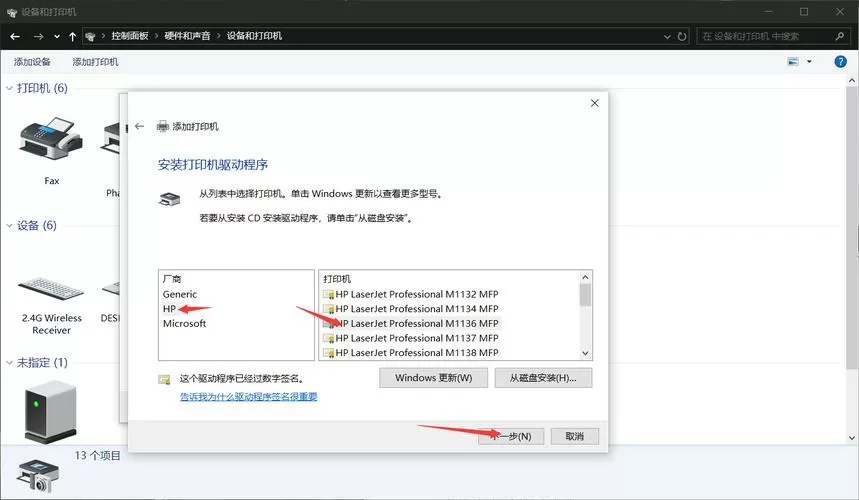
Task: Click 从磁盘安装(H)... button
Action: pyautogui.click(x=543, y=378)
